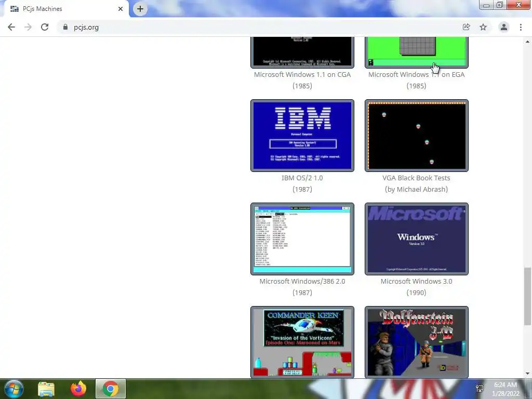Click the scrollbar up arrow
The height and width of the screenshot is (399, 532).
(527, 42)
